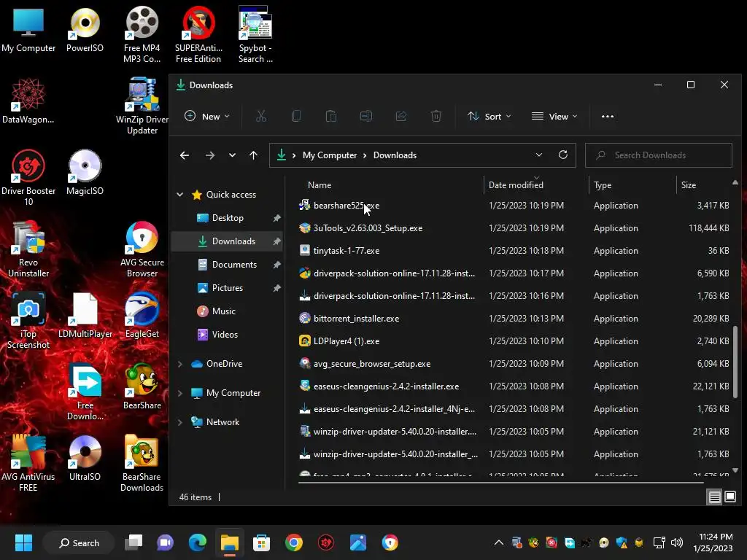Click the Rename icon in toolbar

pyautogui.click(x=366, y=116)
